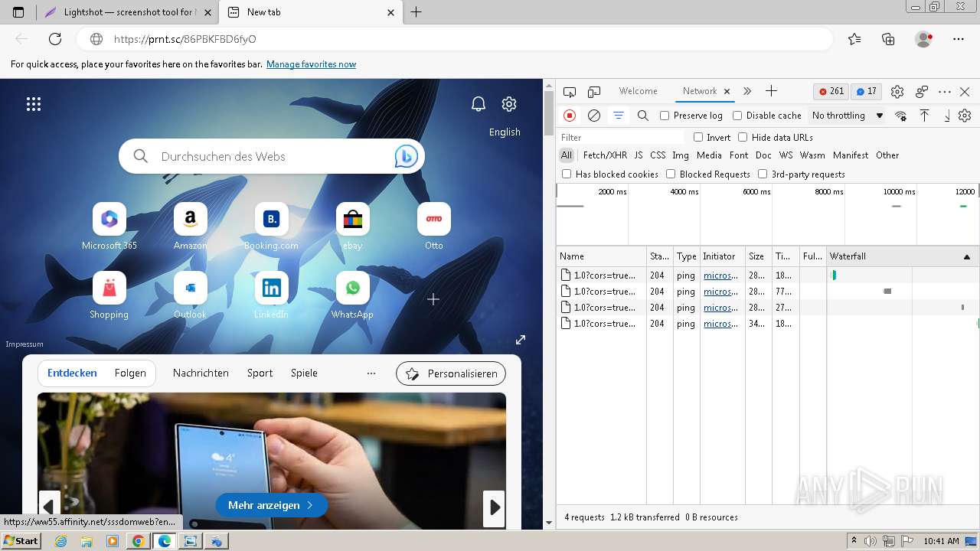The height and width of the screenshot is (551, 980).
Task: Expand more DevTools tabs chevron
Action: click(747, 91)
